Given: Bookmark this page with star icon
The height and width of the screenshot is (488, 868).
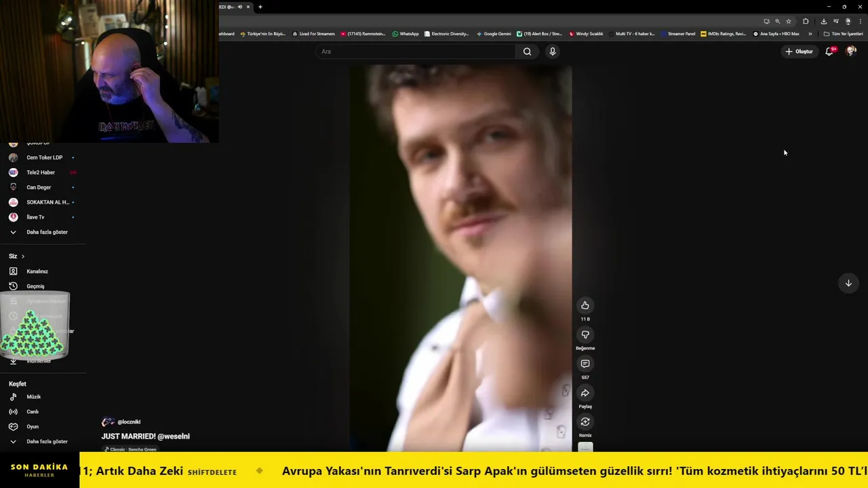Looking at the screenshot, I should tap(789, 21).
